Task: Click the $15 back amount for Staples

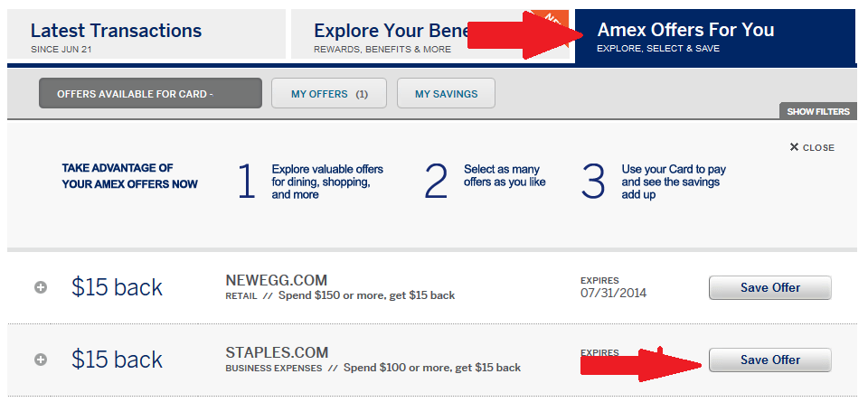Action: pos(117,360)
